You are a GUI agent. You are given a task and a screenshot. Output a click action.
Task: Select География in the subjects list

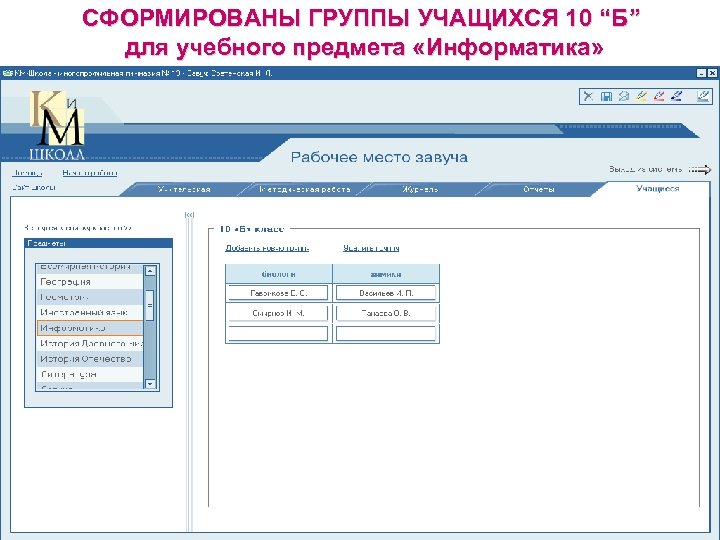click(x=90, y=281)
